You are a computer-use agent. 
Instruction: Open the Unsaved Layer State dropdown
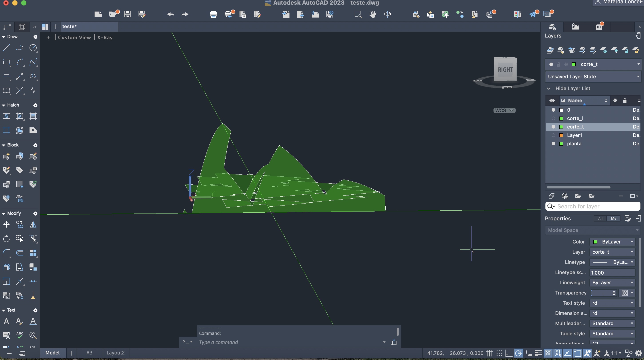pyautogui.click(x=638, y=77)
